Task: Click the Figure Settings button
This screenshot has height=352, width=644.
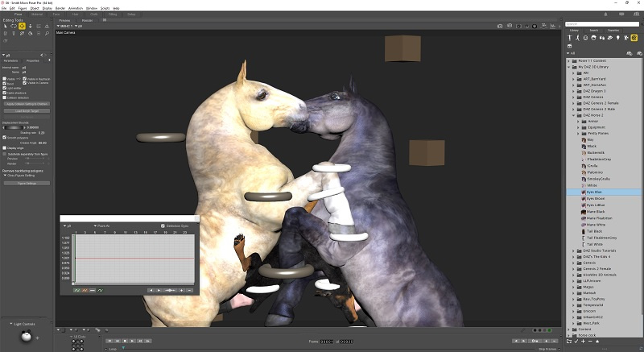Action: [27, 183]
